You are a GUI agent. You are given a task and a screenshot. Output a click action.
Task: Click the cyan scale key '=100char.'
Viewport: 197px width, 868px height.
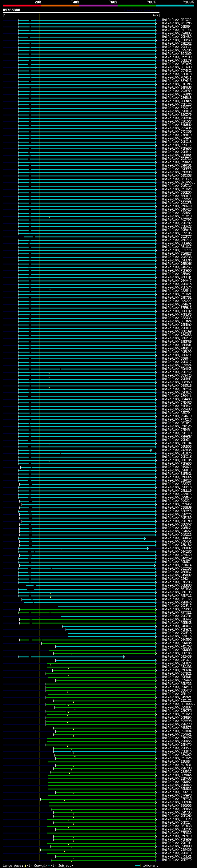[146, 866]
